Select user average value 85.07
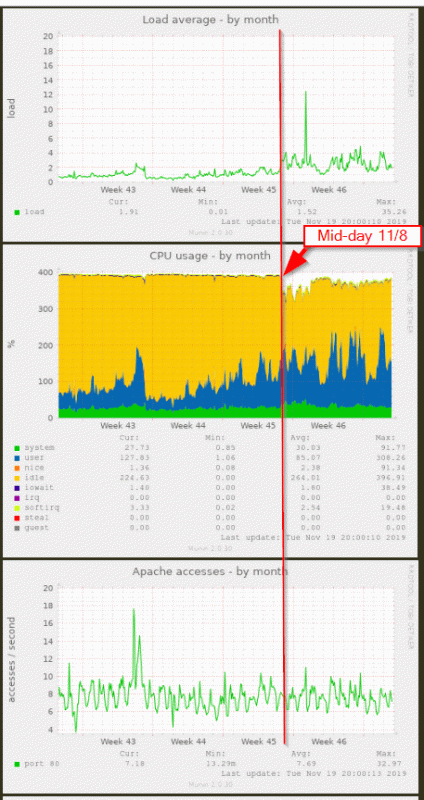Image resolution: width=424 pixels, height=800 pixels. [x=309, y=458]
